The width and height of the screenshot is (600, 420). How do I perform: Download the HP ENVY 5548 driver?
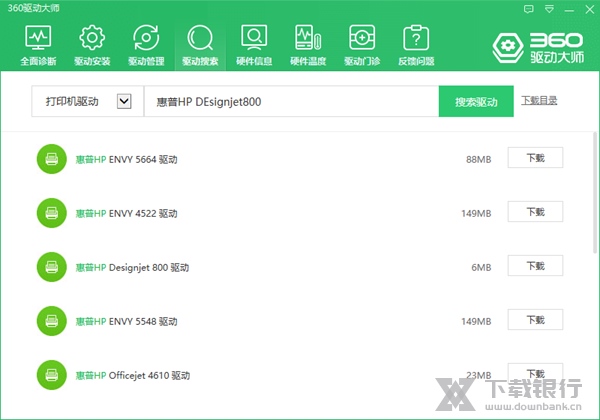535,320
